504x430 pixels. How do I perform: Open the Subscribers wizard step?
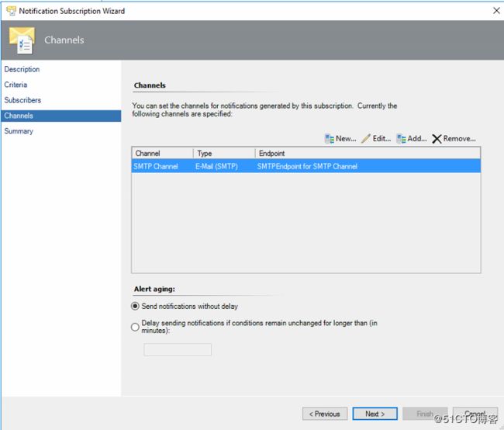pos(22,100)
